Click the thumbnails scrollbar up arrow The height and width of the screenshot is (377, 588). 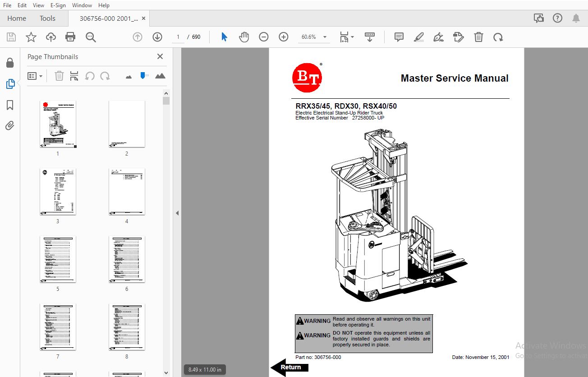click(166, 93)
